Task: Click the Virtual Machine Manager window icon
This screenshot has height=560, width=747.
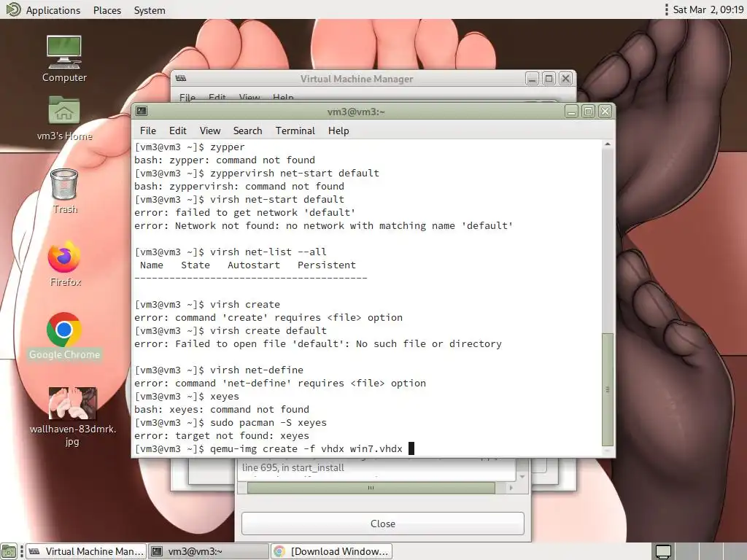Action: [181, 78]
